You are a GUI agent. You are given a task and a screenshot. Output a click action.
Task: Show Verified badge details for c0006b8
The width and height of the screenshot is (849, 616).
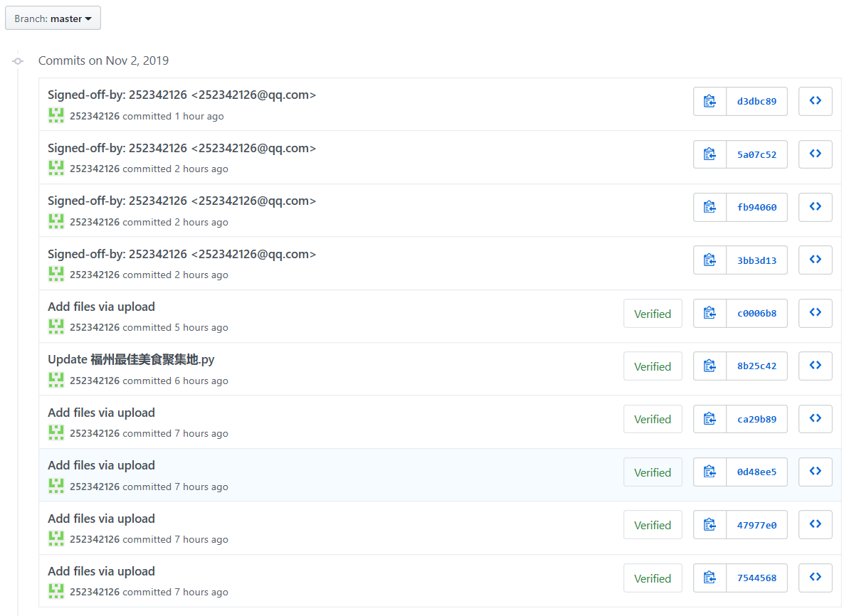coord(653,314)
